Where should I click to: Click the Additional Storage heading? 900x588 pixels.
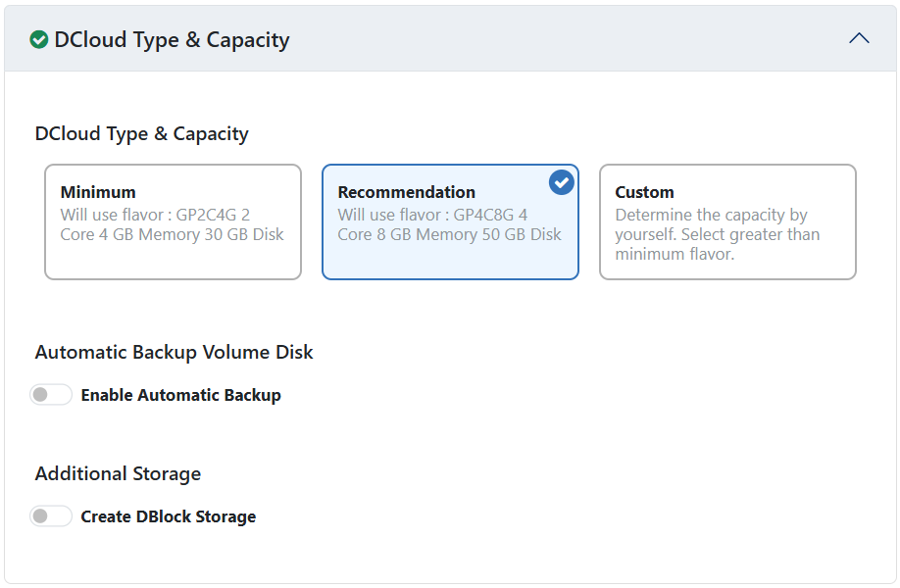pyautogui.click(x=118, y=473)
